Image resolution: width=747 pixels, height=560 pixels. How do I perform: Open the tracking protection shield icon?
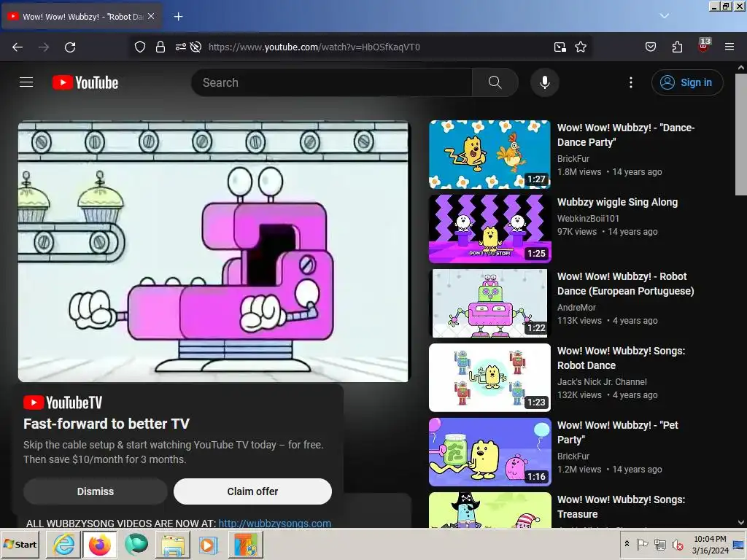point(139,47)
